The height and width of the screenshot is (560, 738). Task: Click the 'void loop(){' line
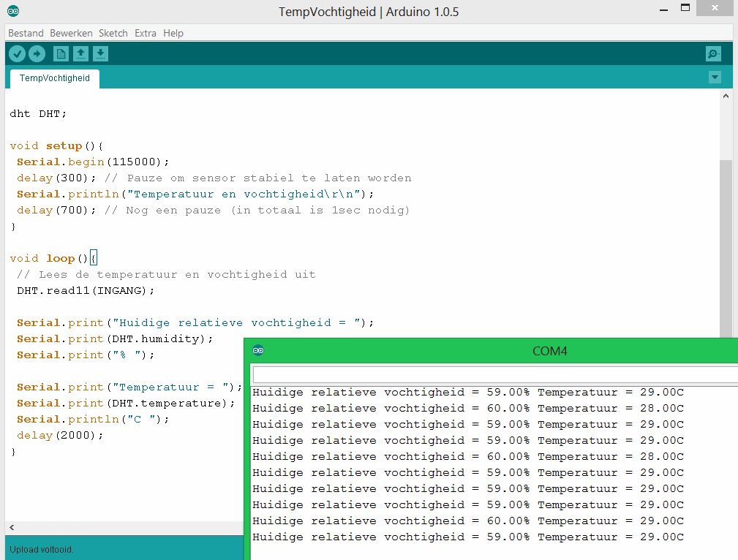[53, 258]
